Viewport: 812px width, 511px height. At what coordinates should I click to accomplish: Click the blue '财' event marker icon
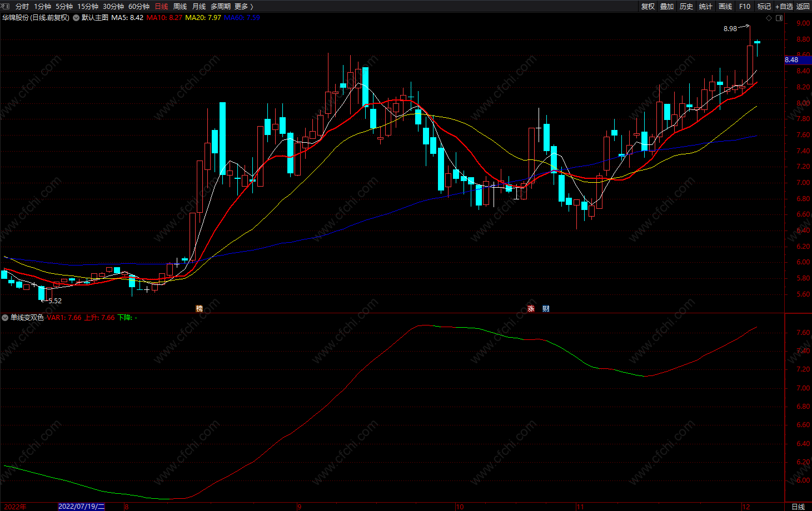pos(546,309)
